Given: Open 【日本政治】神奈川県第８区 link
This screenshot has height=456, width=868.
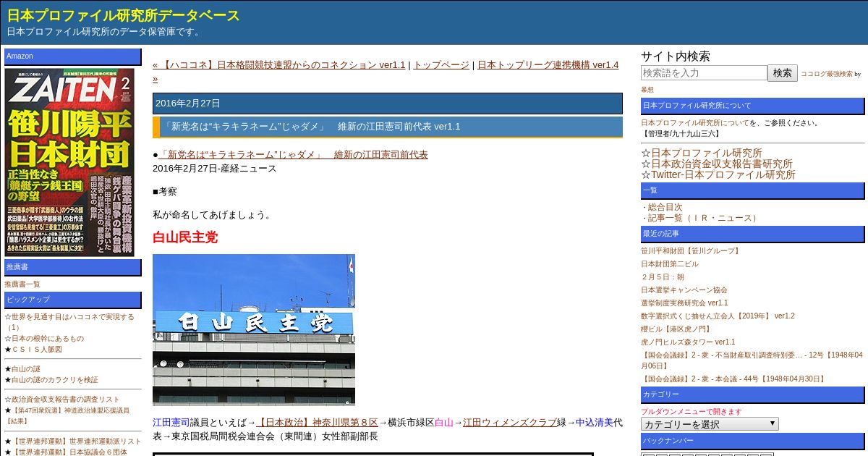Looking at the screenshot, I should pos(317,422).
